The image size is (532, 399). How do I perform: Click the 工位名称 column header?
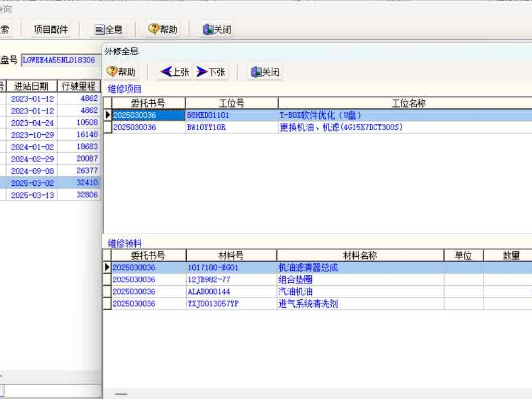coord(408,103)
